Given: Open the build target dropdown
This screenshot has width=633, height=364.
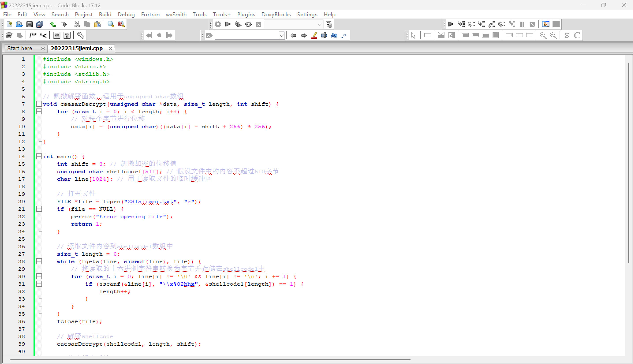Looking at the screenshot, I should tap(319, 24).
